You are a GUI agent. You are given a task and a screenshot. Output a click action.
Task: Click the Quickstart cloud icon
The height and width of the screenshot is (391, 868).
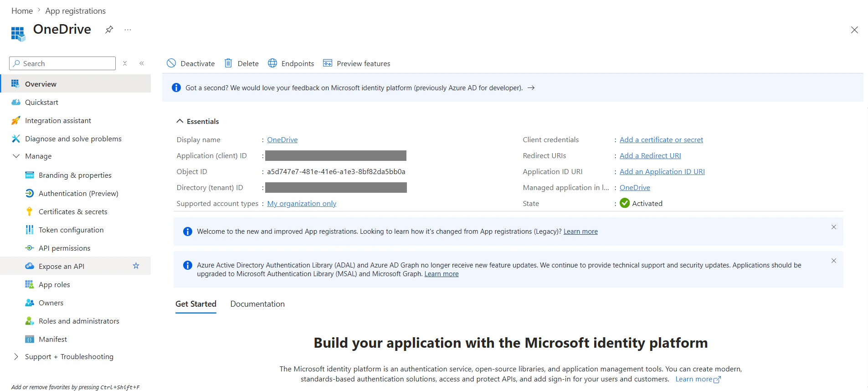(15, 102)
